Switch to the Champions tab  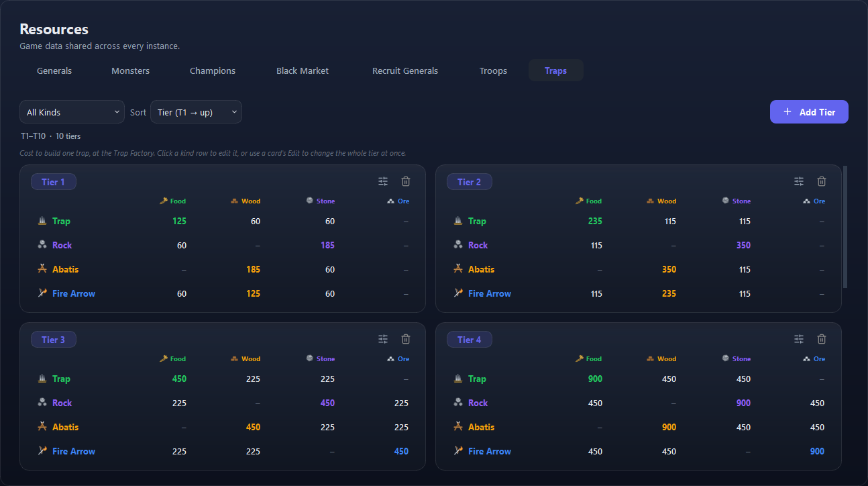[x=213, y=70]
